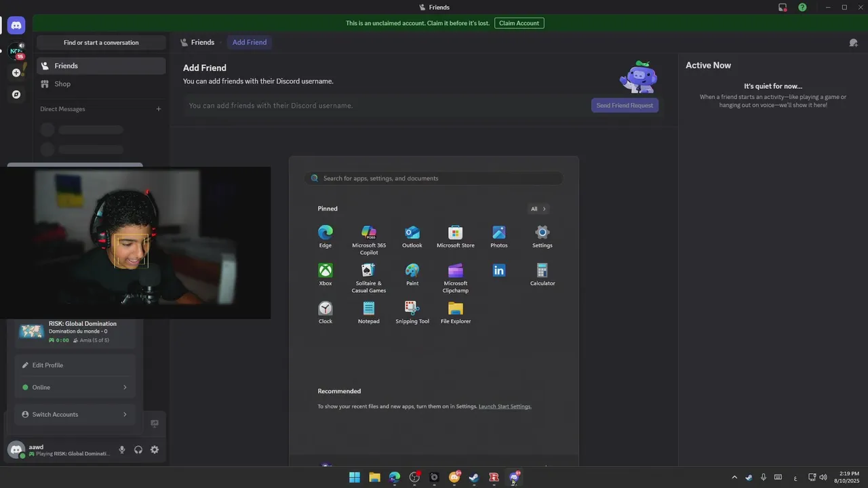Expand Switch Accounts submenu
868x488 pixels.
(75, 415)
